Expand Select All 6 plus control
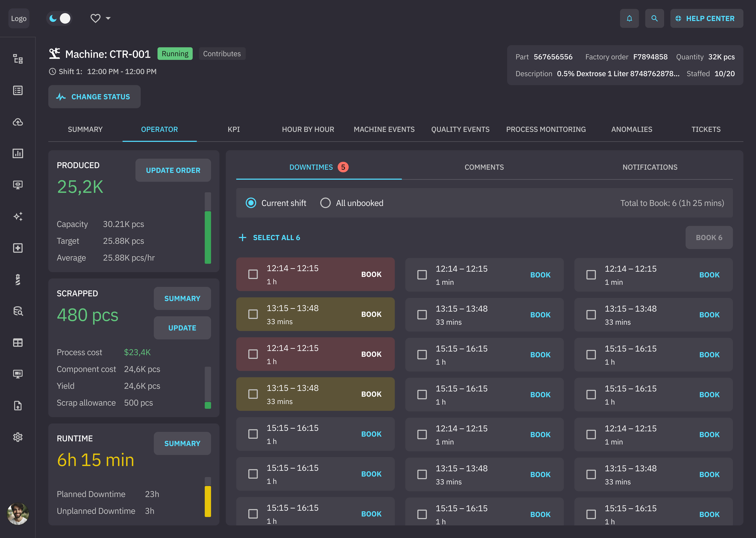Viewport: 756px width, 538px height. pyautogui.click(x=243, y=237)
